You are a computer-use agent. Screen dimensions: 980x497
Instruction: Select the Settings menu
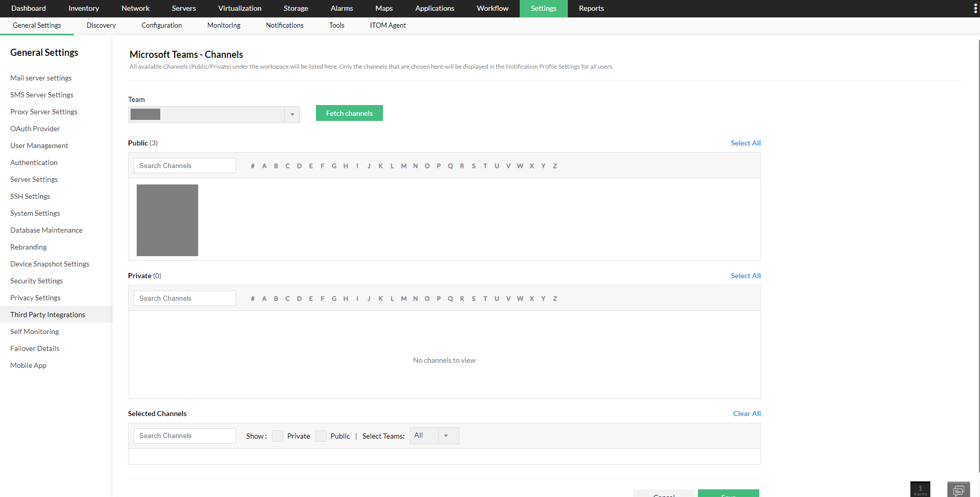pos(544,8)
